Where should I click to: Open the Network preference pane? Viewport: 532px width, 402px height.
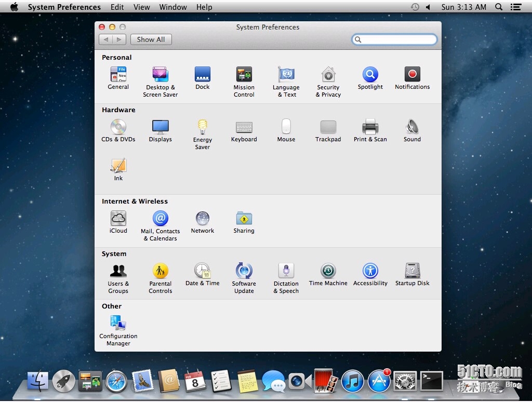(x=203, y=222)
